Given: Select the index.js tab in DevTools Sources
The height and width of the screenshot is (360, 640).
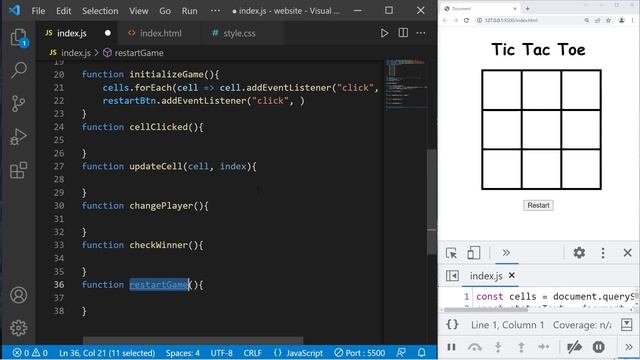Looking at the screenshot, I should click(x=486, y=276).
